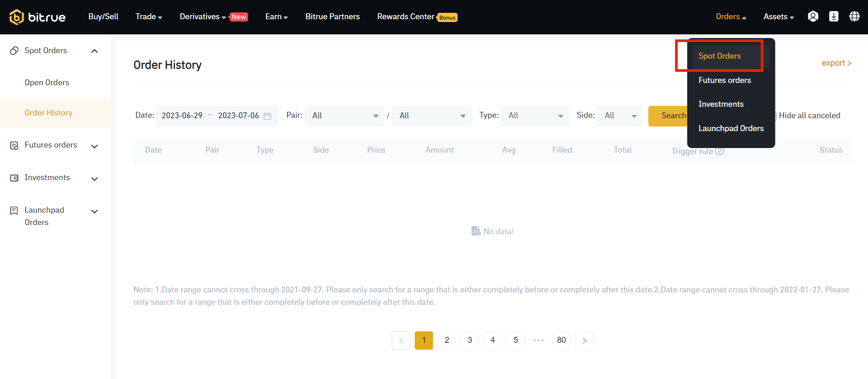Go to page 4

tap(492, 341)
